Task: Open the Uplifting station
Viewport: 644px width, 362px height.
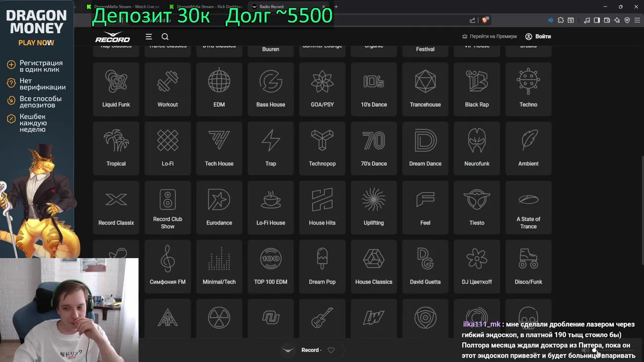Action: coord(374,208)
